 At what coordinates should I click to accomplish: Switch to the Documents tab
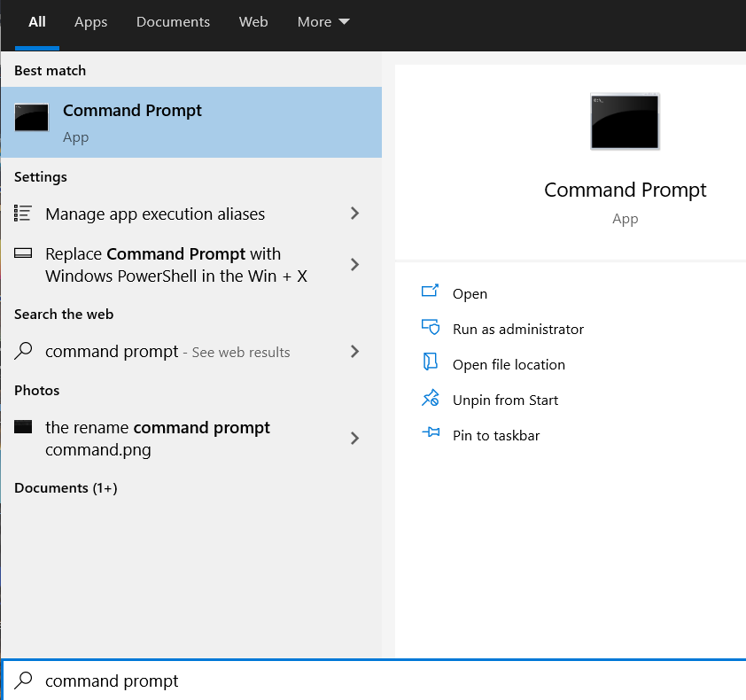tap(173, 22)
